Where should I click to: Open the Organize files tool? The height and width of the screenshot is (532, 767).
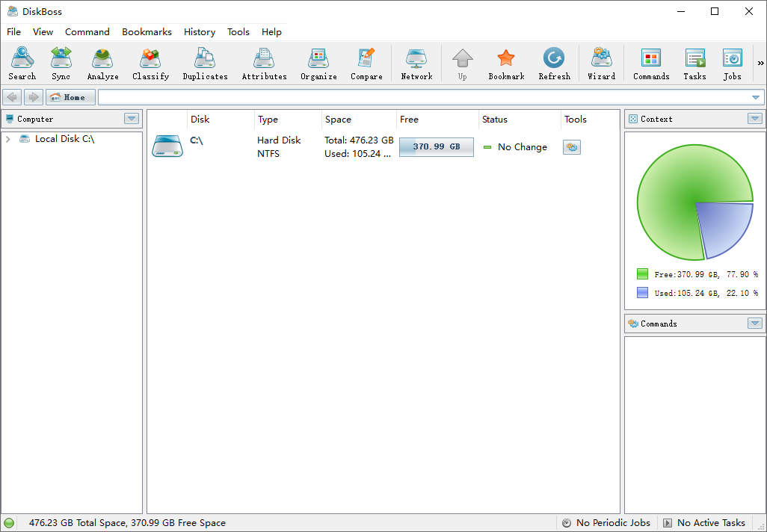point(318,64)
